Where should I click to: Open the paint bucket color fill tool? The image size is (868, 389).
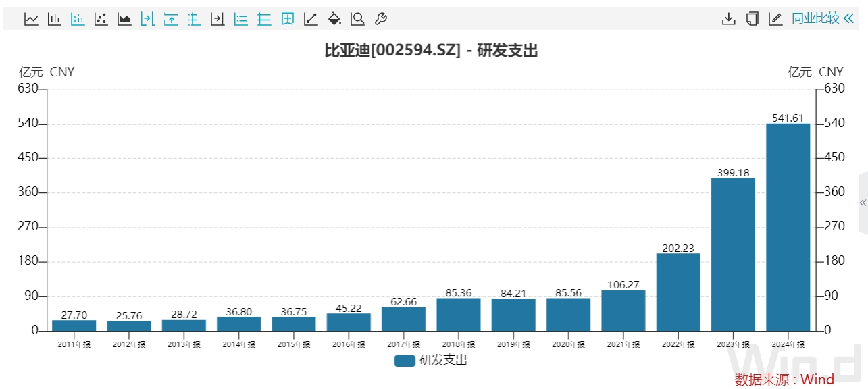point(334,19)
